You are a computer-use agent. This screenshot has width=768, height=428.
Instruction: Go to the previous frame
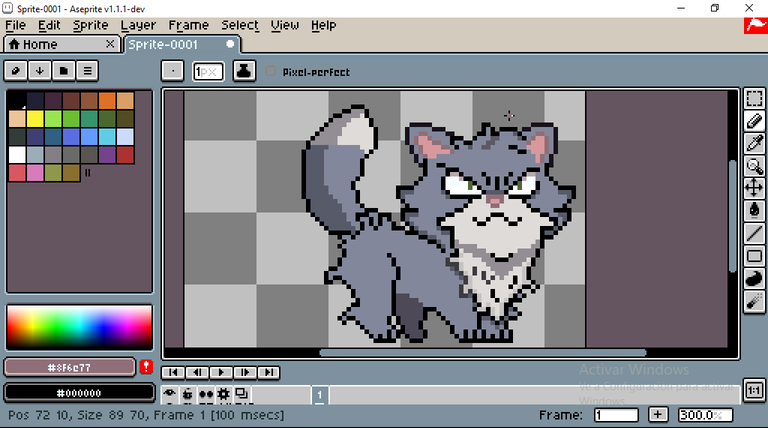click(197, 373)
